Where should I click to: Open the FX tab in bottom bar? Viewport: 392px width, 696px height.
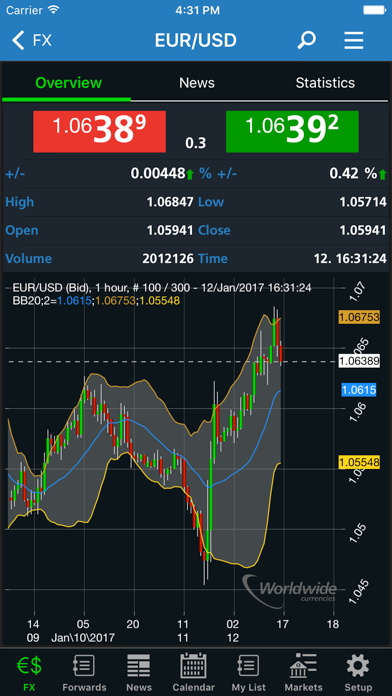pyautogui.click(x=29, y=674)
